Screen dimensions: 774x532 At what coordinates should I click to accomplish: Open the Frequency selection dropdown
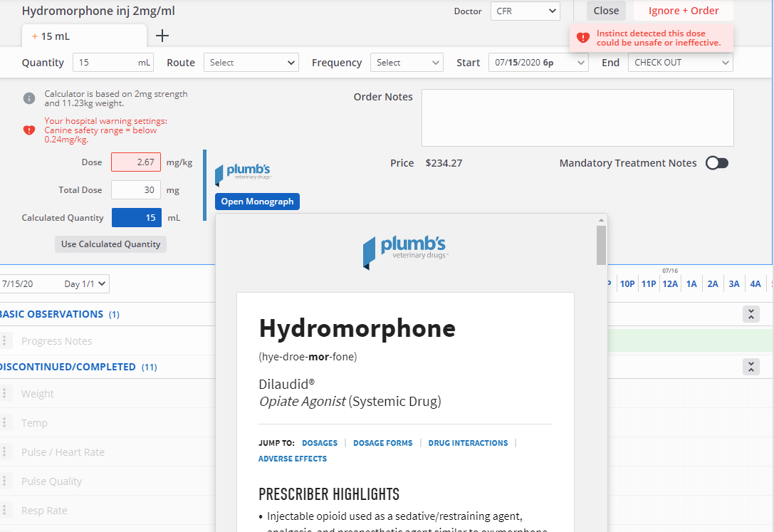407,62
